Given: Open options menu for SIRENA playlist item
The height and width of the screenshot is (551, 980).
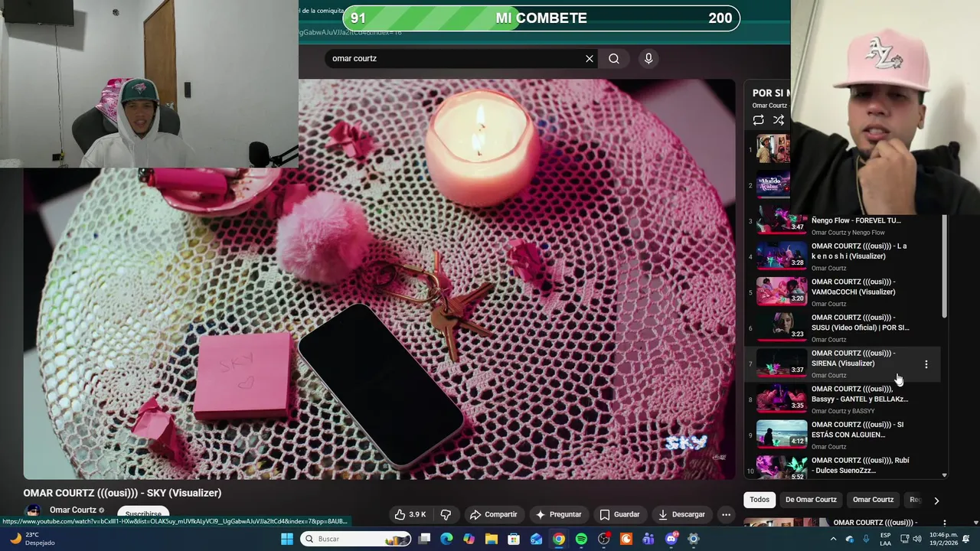Looking at the screenshot, I should pos(926,364).
